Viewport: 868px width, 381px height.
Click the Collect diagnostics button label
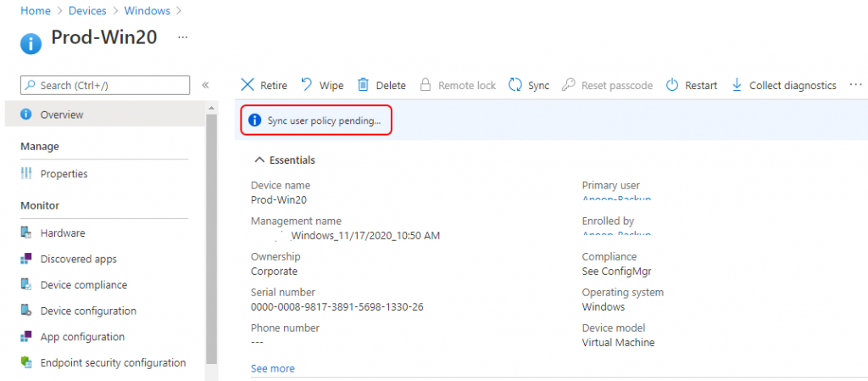click(x=793, y=86)
